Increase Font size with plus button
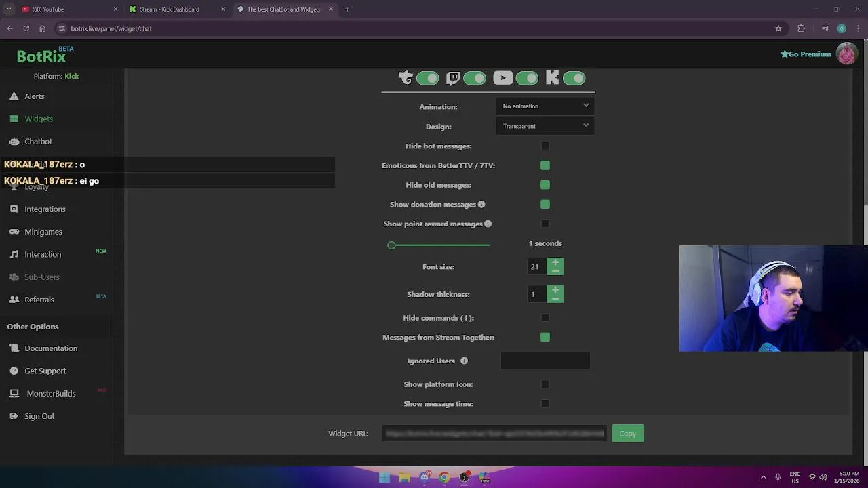The width and height of the screenshot is (868, 488). [x=555, y=262]
